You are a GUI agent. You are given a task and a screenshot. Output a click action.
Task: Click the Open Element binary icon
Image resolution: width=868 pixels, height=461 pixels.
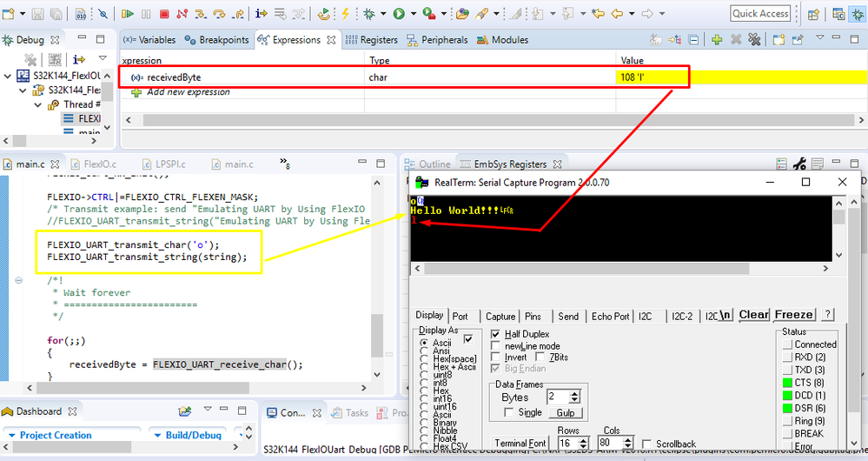(80, 14)
